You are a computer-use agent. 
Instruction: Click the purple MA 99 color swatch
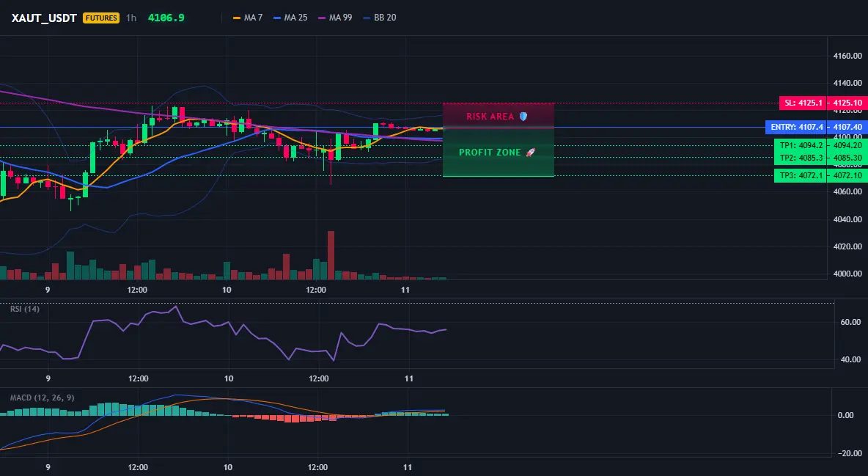tap(322, 18)
